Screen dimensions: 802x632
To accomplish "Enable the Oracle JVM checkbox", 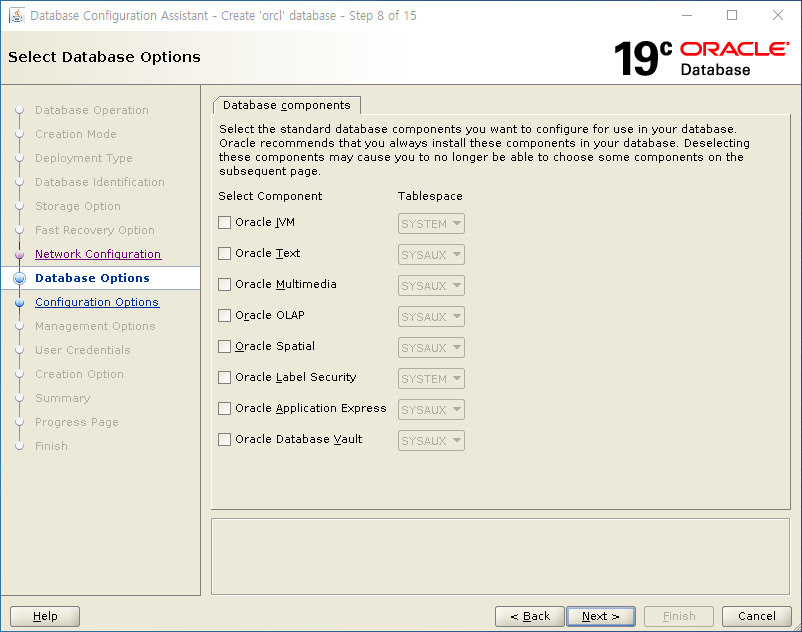I will coord(225,222).
